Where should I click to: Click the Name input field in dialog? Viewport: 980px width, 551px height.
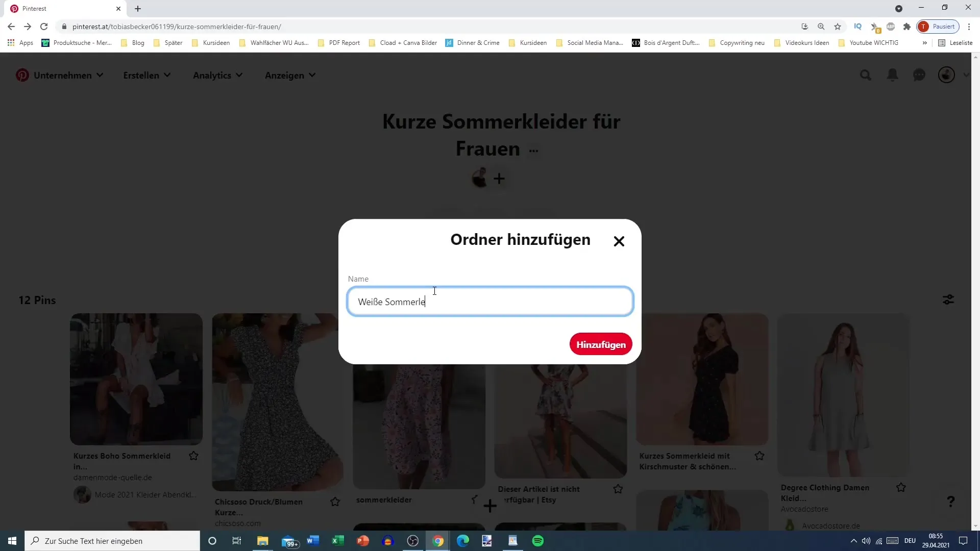489,300
